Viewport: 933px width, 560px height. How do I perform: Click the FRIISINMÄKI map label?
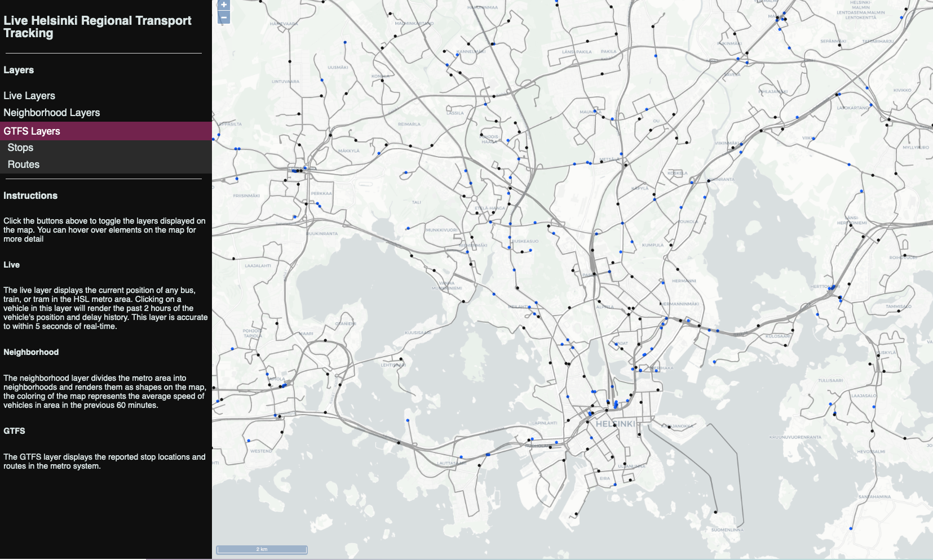246,195
